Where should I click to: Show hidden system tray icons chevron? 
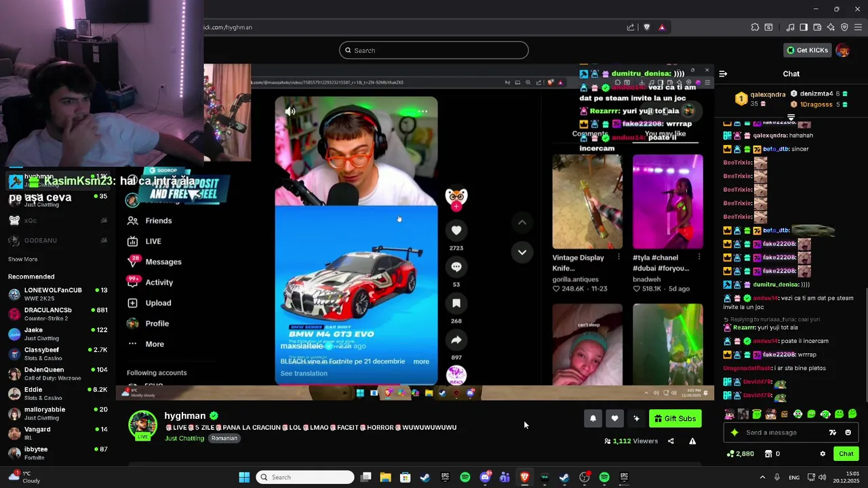762,477
